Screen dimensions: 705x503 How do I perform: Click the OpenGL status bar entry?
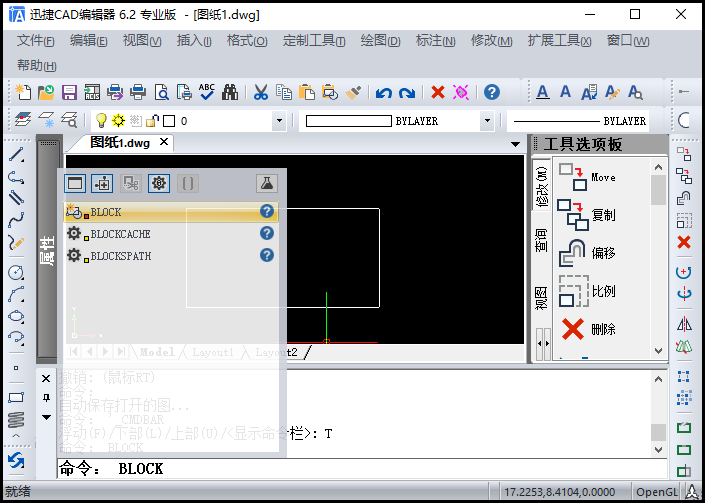click(x=657, y=492)
